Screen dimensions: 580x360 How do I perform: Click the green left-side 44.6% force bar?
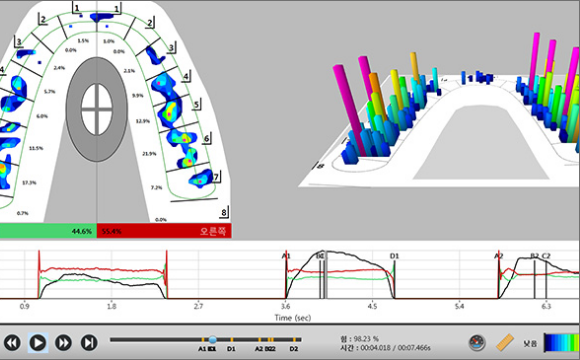[48, 231]
